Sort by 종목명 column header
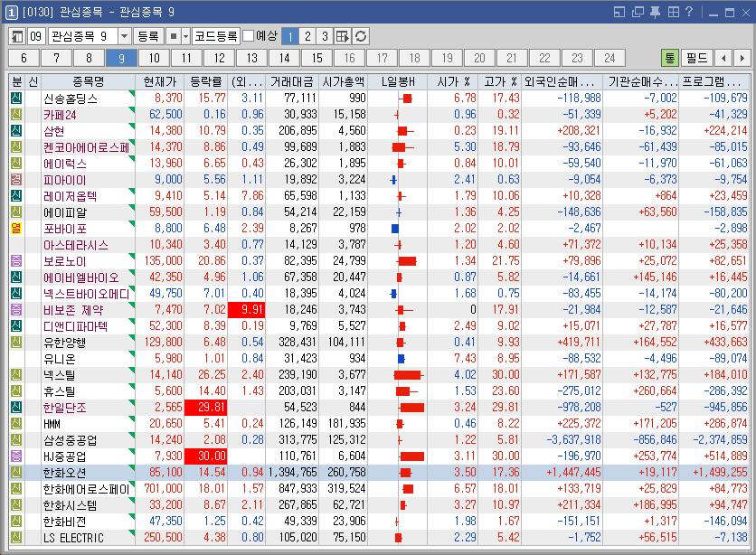This screenshot has height=555, width=756. pos(89,81)
